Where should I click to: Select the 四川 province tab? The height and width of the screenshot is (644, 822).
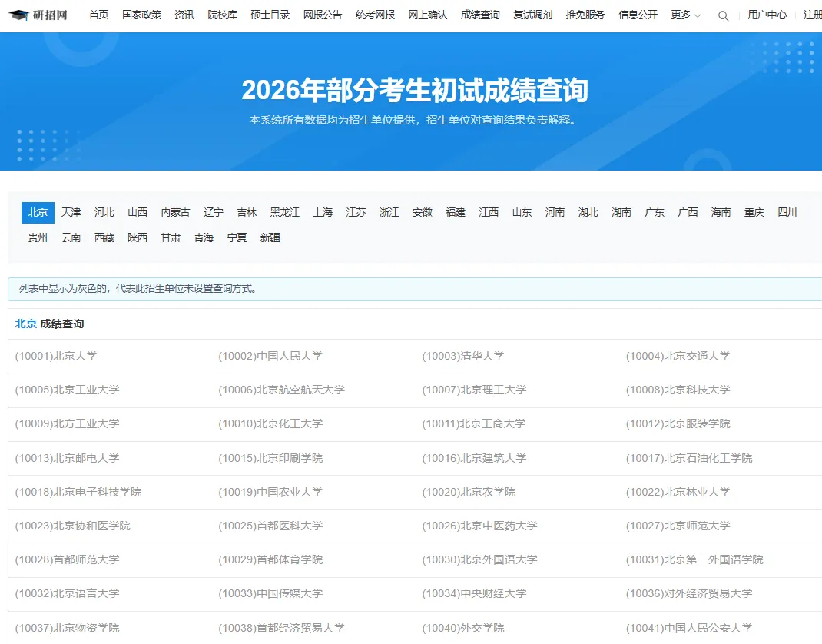pos(787,212)
